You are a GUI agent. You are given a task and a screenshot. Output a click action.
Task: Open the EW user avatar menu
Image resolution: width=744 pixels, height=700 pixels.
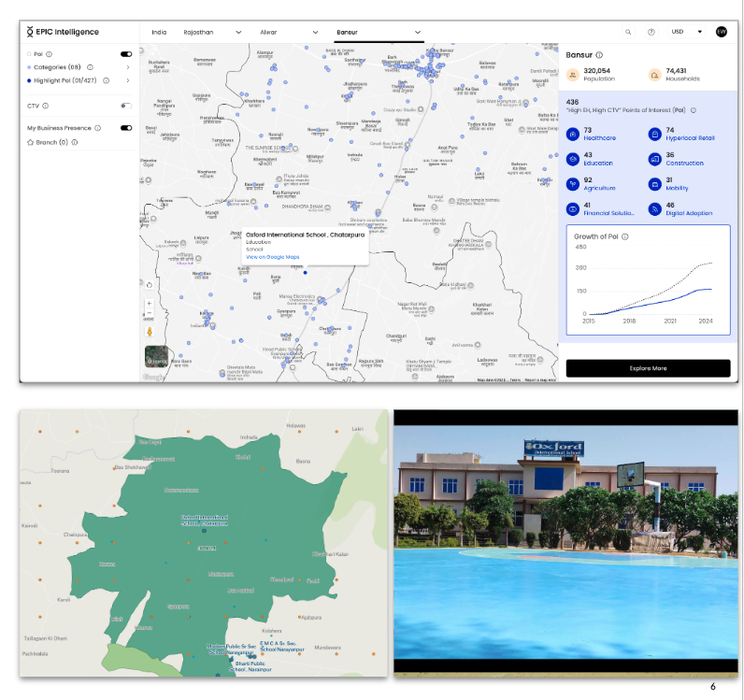(x=722, y=32)
